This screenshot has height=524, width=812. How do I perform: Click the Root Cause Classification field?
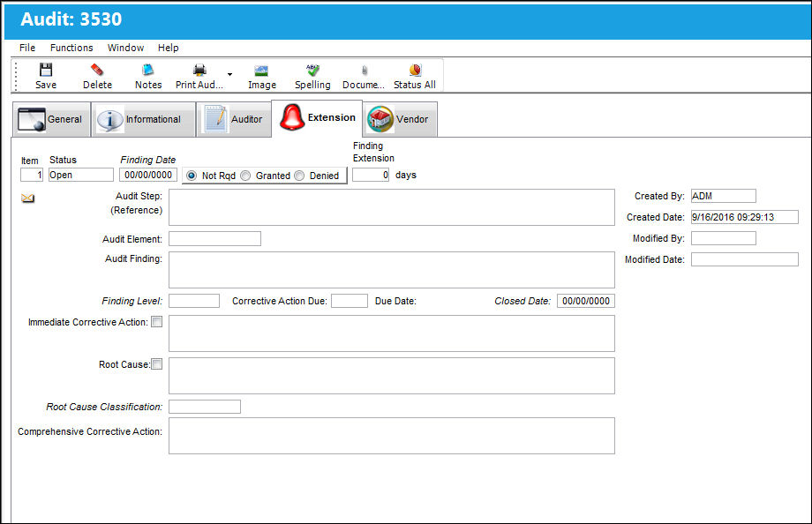pos(205,407)
